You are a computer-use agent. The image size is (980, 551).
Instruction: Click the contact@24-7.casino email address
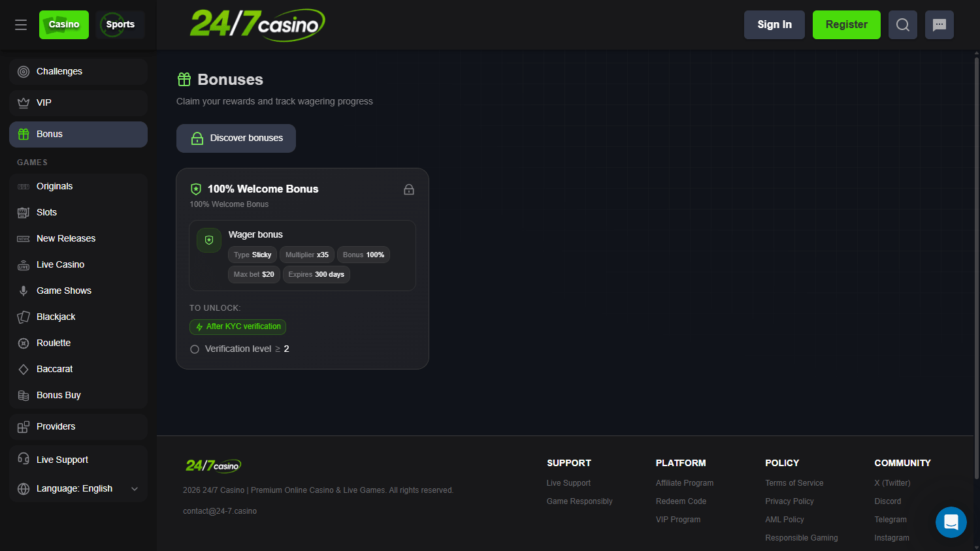(220, 511)
